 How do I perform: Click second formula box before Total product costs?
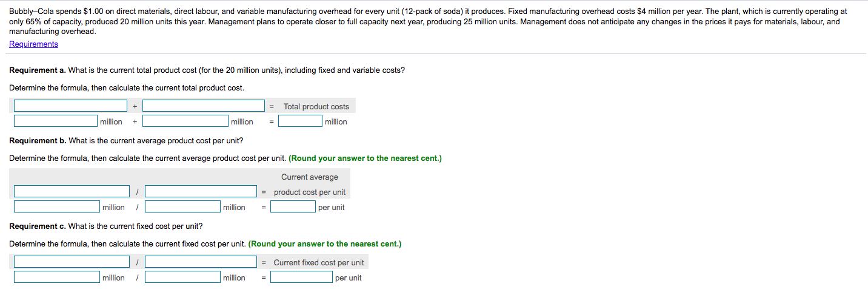tap(204, 106)
